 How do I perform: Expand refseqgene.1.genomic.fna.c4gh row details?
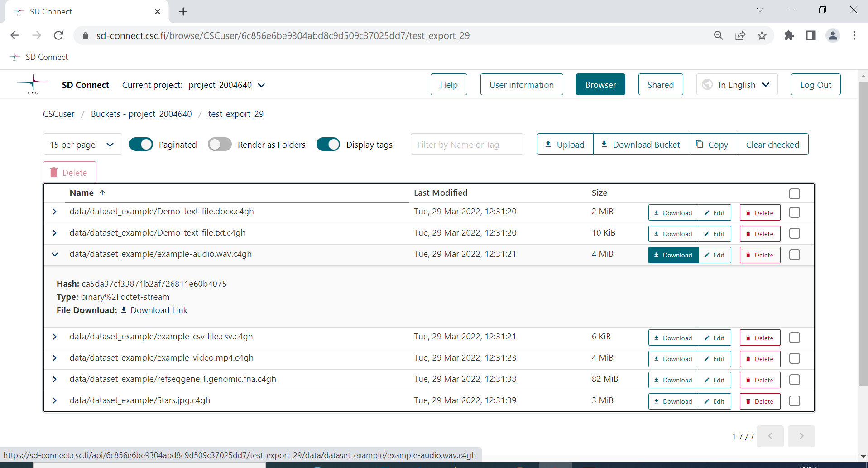point(55,379)
